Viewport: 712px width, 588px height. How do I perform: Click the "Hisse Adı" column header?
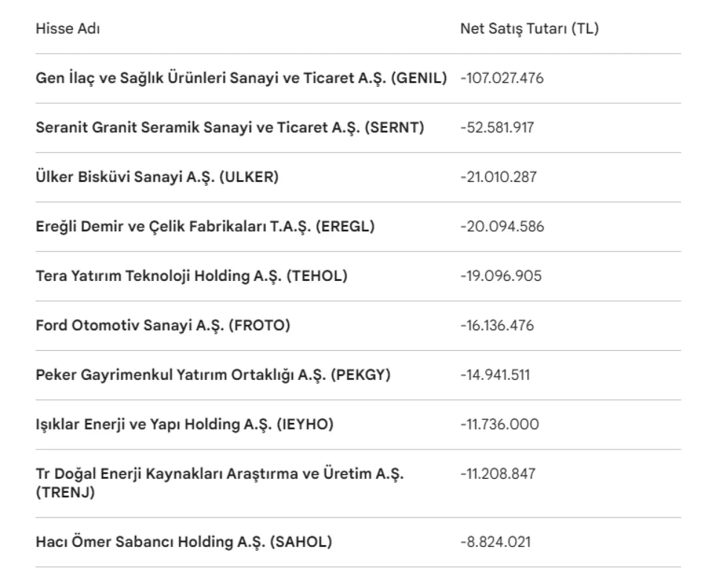pos(68,29)
